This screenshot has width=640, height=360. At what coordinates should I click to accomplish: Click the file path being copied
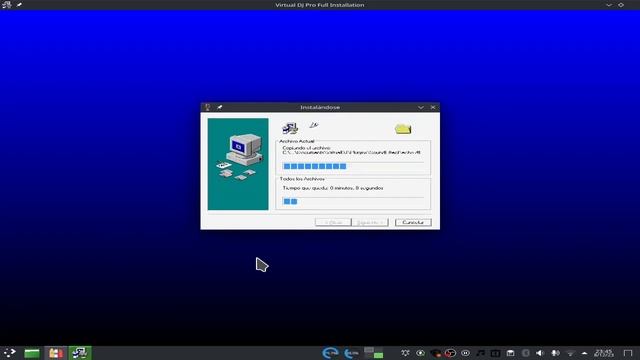[x=351, y=153]
